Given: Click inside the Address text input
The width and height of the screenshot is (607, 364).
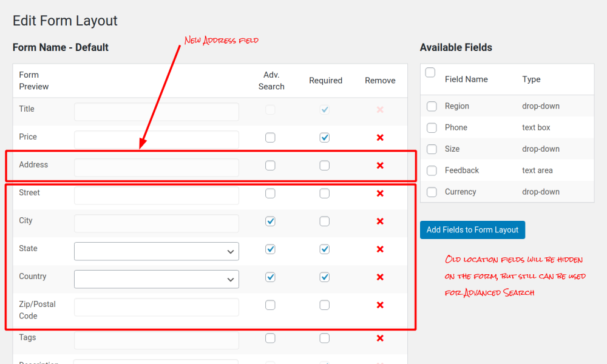Looking at the screenshot, I should pyautogui.click(x=156, y=165).
